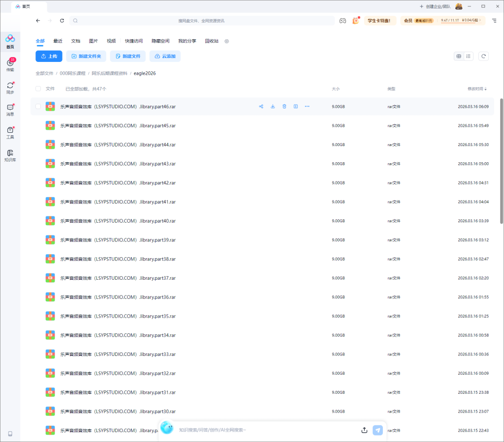504x442 pixels.
Task: Tick the select-all checkbox in file header
Action: click(x=38, y=89)
